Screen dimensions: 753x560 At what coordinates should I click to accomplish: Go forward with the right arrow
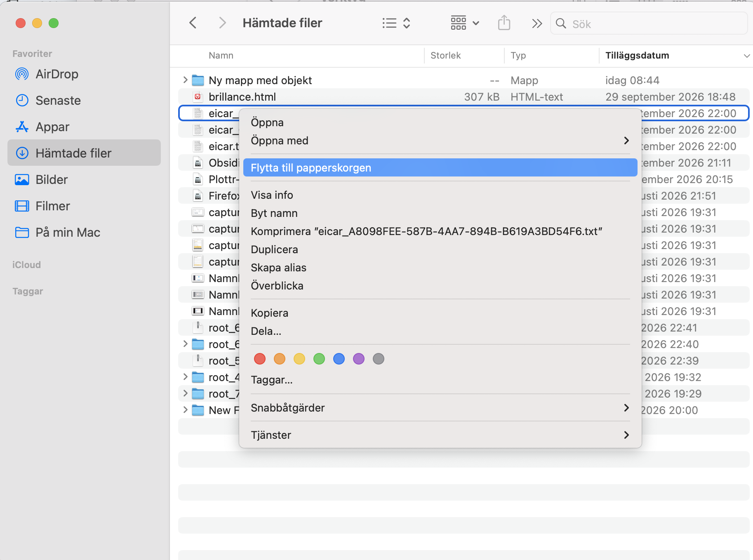point(222,23)
